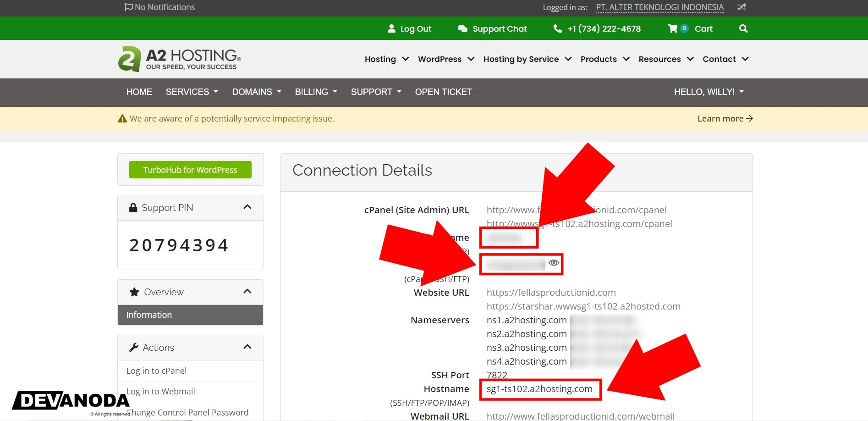This screenshot has width=868, height=421.
Task: Collapse the Overview panel chevron
Action: (247, 291)
